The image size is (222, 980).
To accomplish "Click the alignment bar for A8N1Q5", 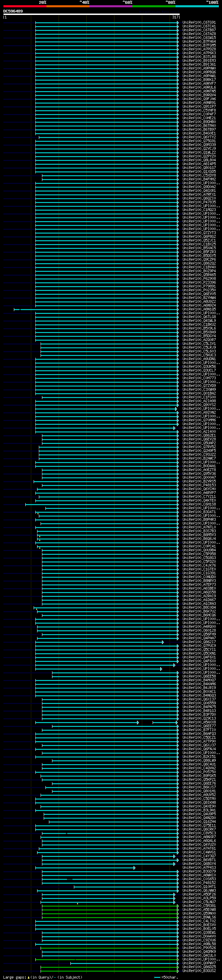I will point(96,309).
